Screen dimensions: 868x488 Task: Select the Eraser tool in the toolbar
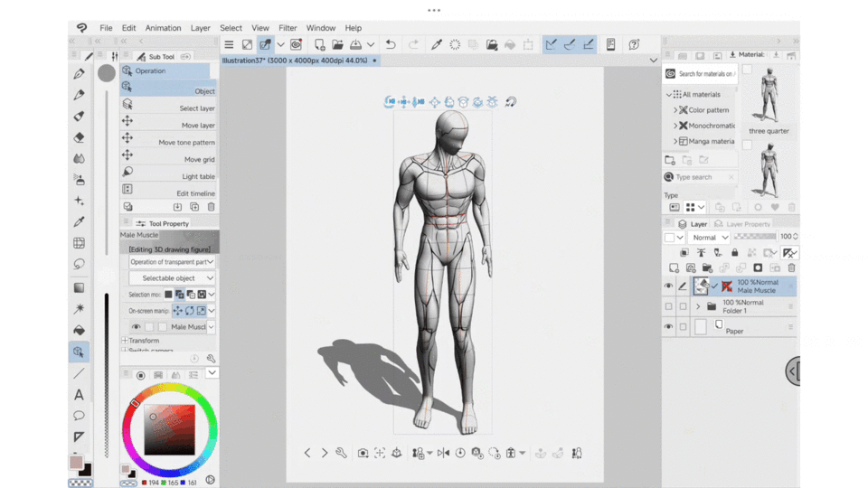(x=80, y=137)
